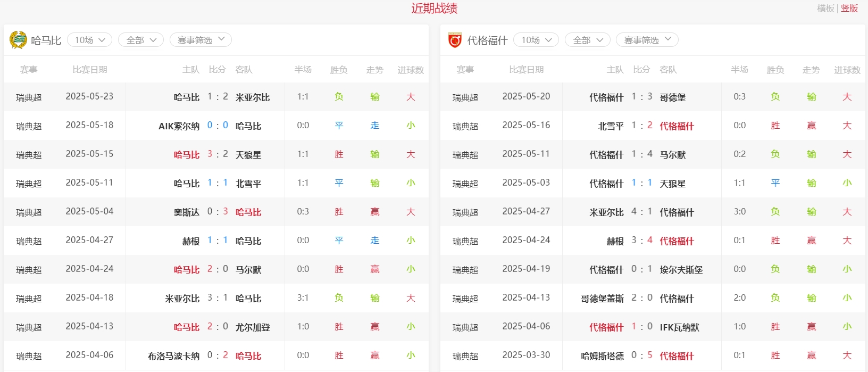Viewport: 868px width, 372px height.
Task: Click 哥德堡 opponent in 代格福什 table
Action: tap(672, 97)
